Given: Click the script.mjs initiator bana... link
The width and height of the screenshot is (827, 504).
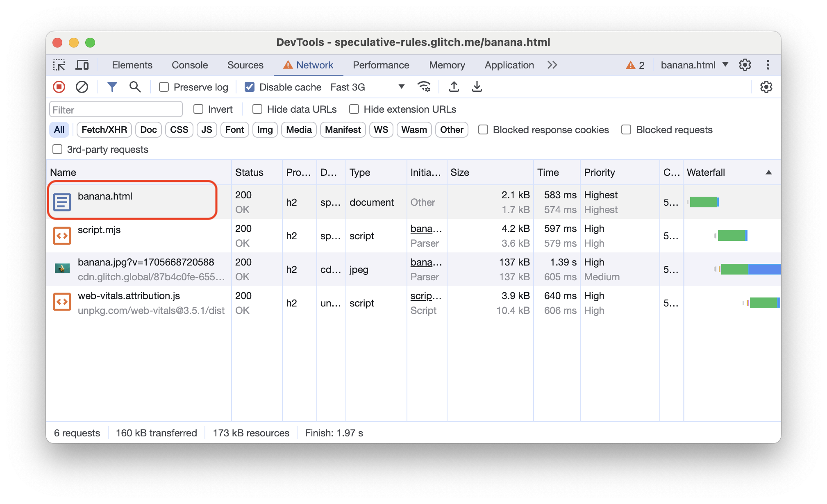Looking at the screenshot, I should (424, 229).
